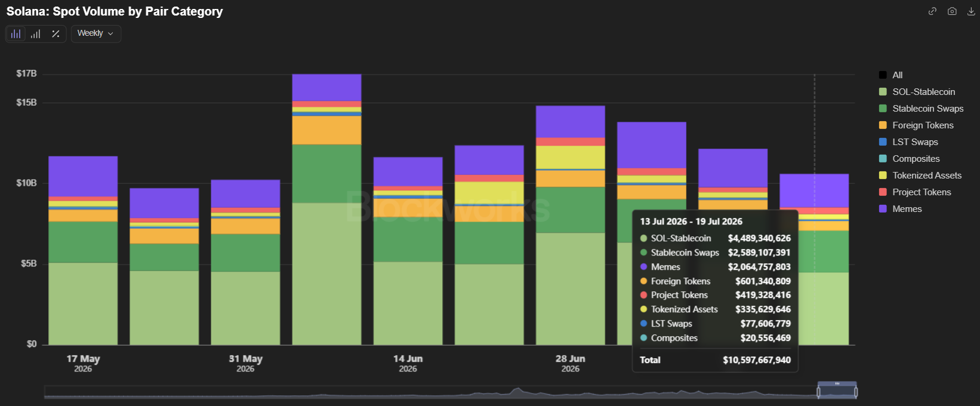Screen dimensions: 980x406
Task: Click the 31 May bar's Stablecoin Swaps segment
Action: tap(245, 253)
